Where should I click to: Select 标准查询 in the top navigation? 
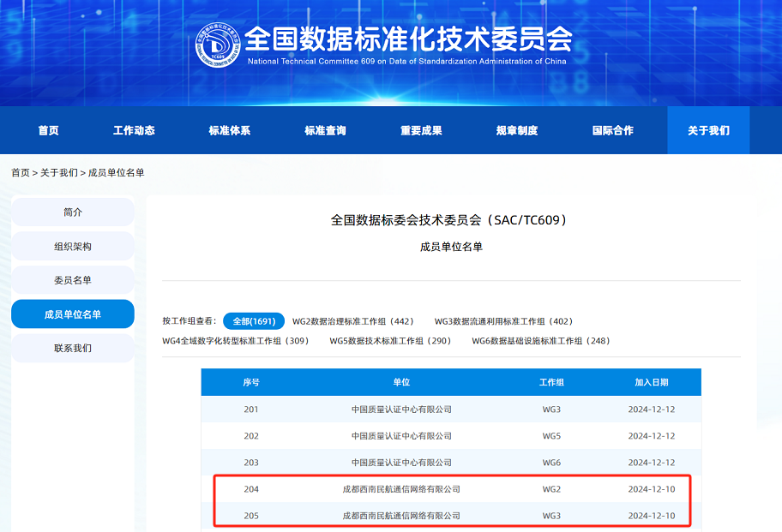coord(325,130)
